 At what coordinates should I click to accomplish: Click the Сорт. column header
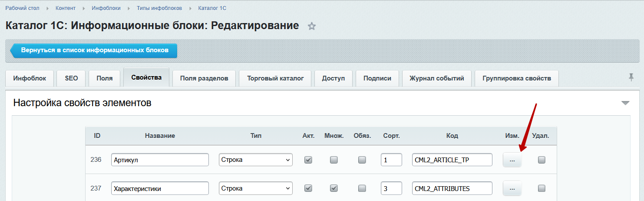(391, 136)
